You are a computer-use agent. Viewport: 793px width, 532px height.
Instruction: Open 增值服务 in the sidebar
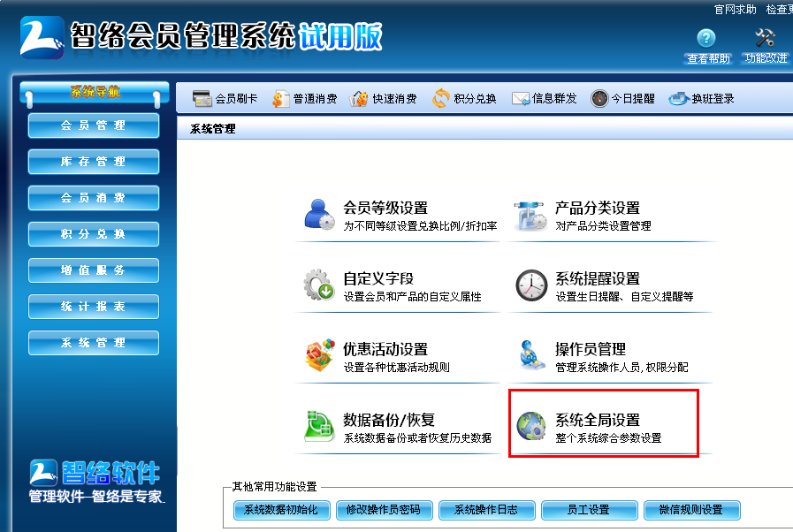94,270
